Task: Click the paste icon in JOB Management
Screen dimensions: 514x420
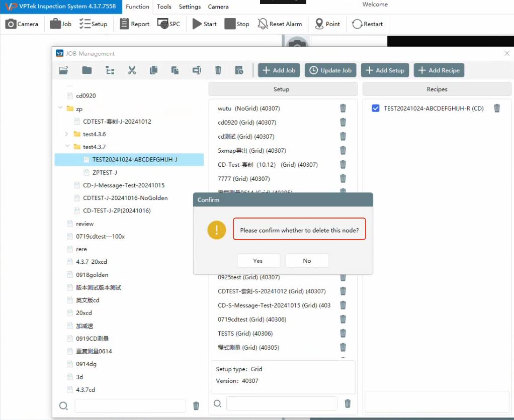Action: pyautogui.click(x=175, y=70)
